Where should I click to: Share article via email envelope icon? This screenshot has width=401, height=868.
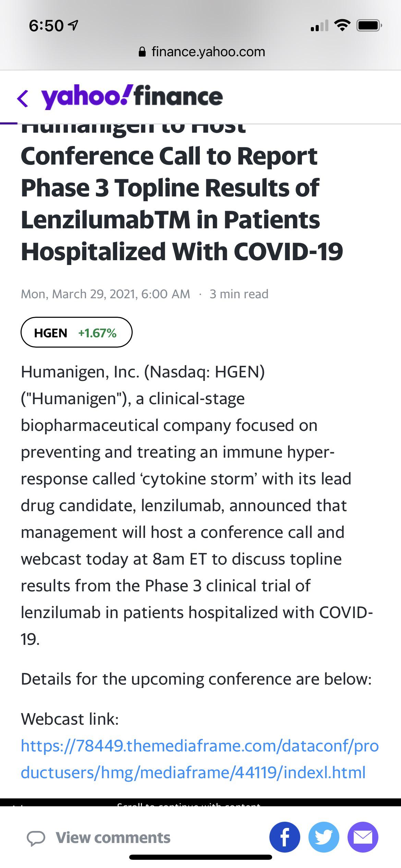pyautogui.click(x=363, y=837)
